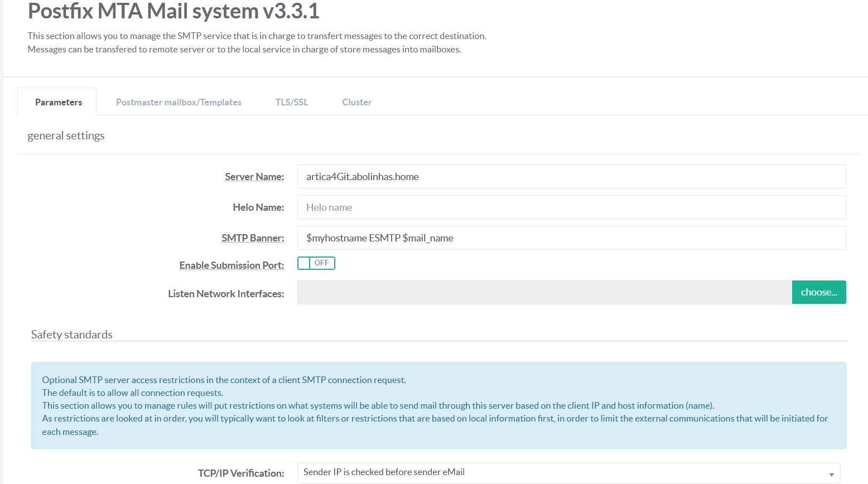Viewport: 868px width, 484px height.
Task: Toggle the Enable Submission Port switch
Action: pyautogui.click(x=316, y=263)
